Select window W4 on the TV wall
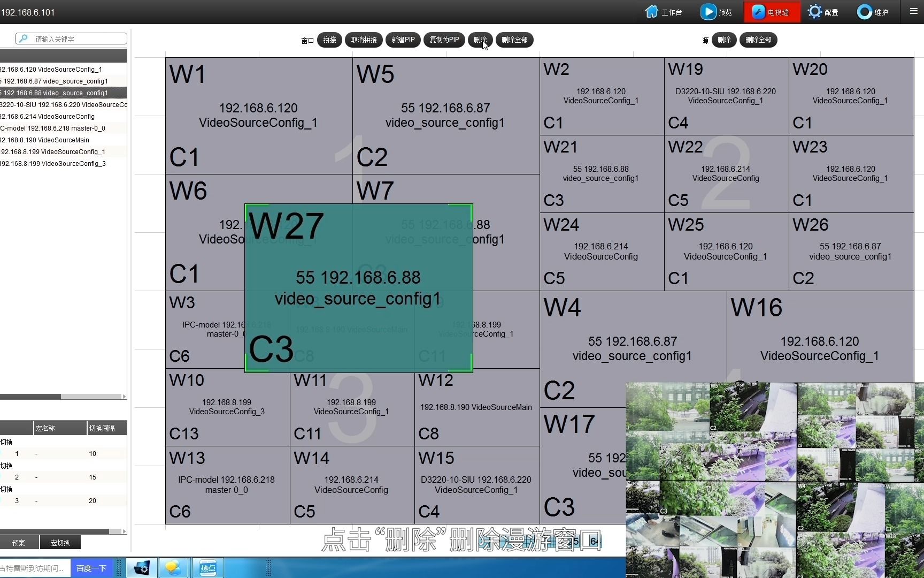The width and height of the screenshot is (924, 578). (x=633, y=348)
